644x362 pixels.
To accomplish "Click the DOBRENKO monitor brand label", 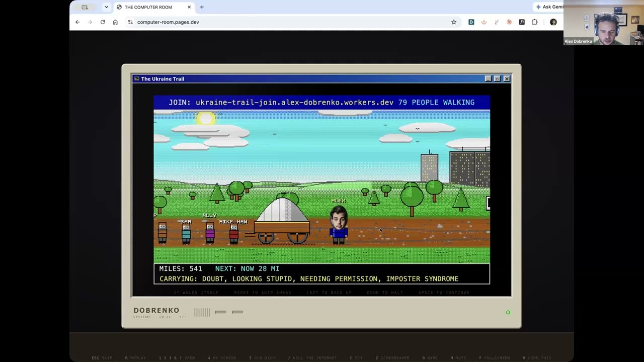I will click(x=156, y=310).
